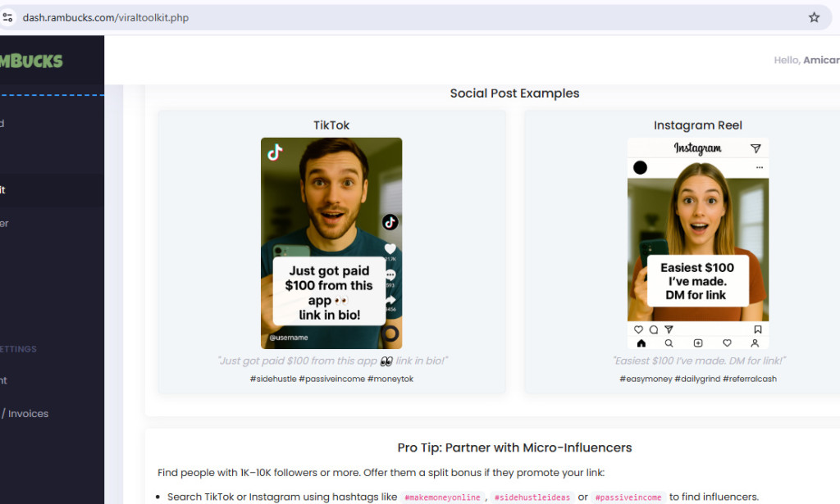This screenshot has width=840, height=504.
Task: Click the heart icon on the TikTok example
Action: (x=390, y=248)
